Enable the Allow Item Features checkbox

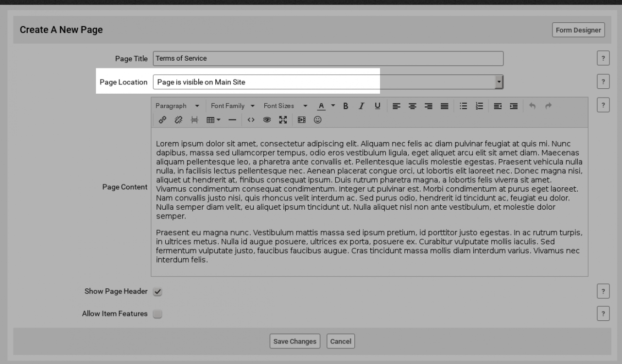pyautogui.click(x=157, y=314)
